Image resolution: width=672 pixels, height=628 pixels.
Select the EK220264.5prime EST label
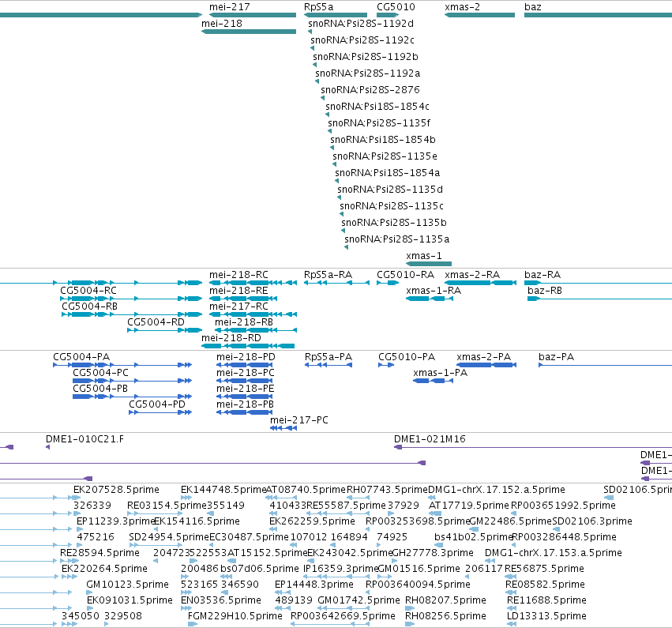click(104, 569)
